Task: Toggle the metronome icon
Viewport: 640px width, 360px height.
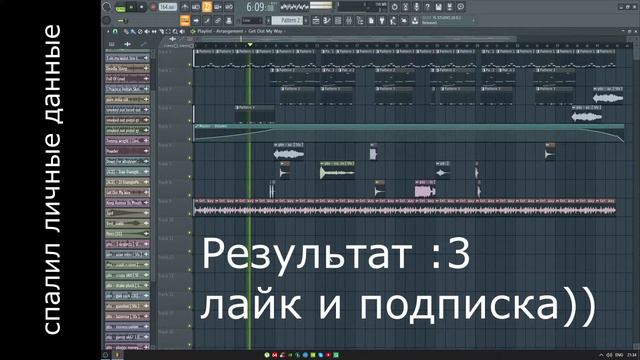Action: pyautogui.click(x=185, y=7)
